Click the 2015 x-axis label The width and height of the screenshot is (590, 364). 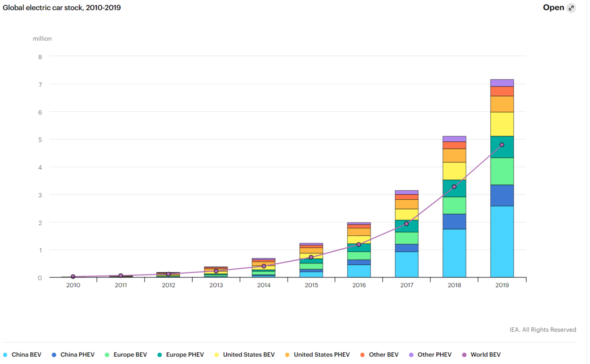311,285
